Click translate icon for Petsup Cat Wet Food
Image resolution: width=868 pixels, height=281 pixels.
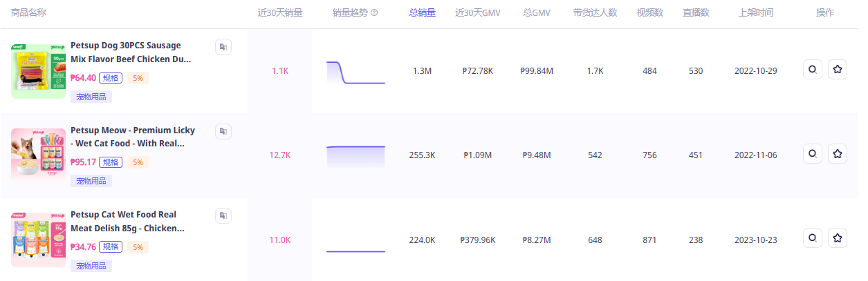223,216
